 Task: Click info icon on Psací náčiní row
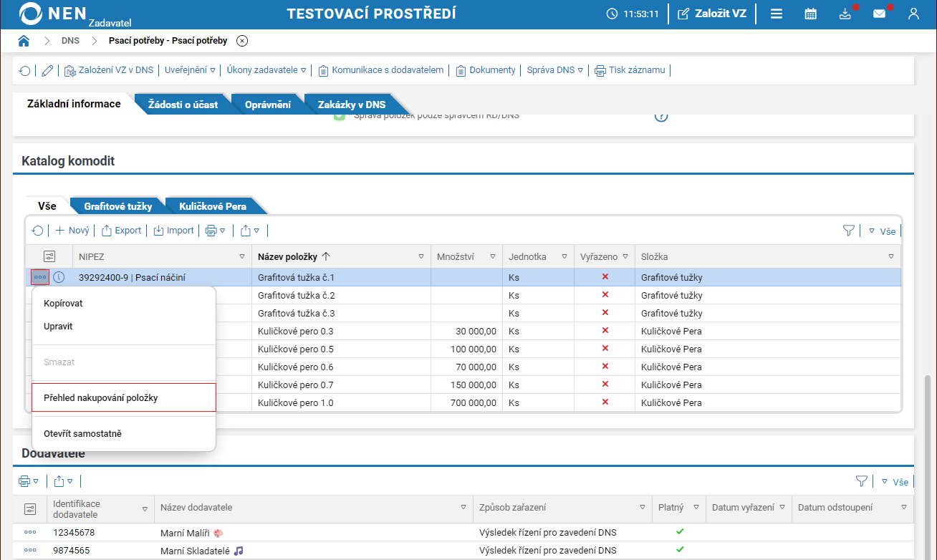59,277
